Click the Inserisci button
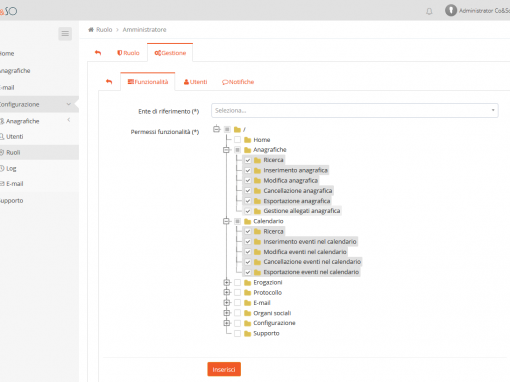 (224, 369)
